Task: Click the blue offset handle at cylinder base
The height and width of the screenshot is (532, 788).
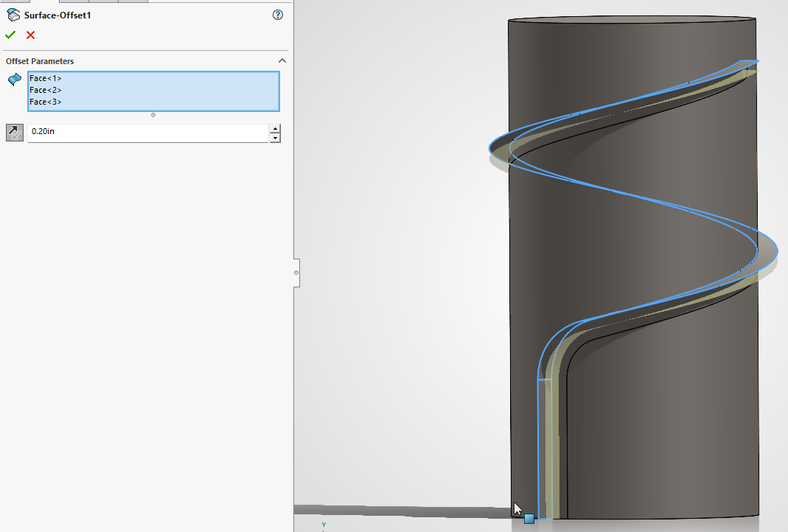Action: 529,519
